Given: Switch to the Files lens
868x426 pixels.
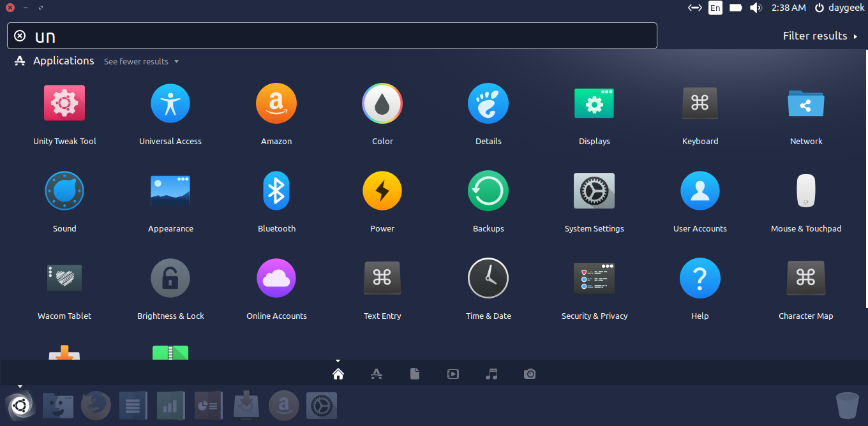Looking at the screenshot, I should click(415, 374).
